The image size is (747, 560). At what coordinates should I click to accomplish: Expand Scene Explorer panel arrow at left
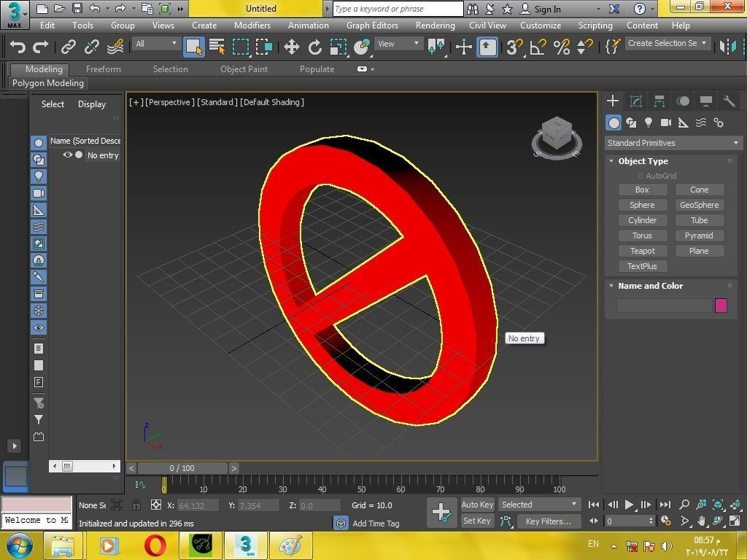15,446
